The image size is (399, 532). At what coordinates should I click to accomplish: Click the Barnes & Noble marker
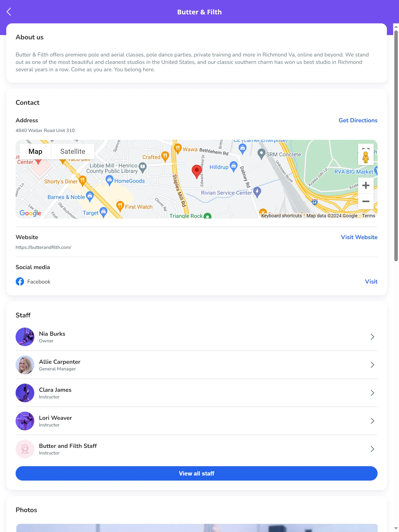click(x=90, y=197)
